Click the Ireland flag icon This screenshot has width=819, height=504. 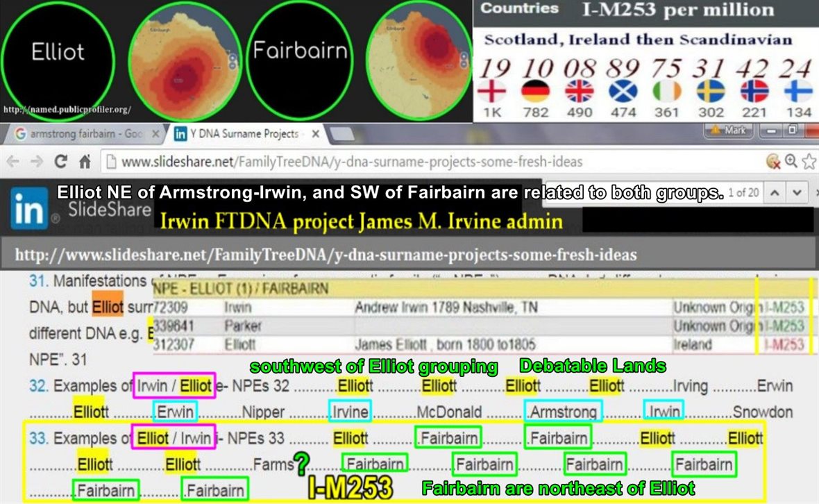click(667, 92)
